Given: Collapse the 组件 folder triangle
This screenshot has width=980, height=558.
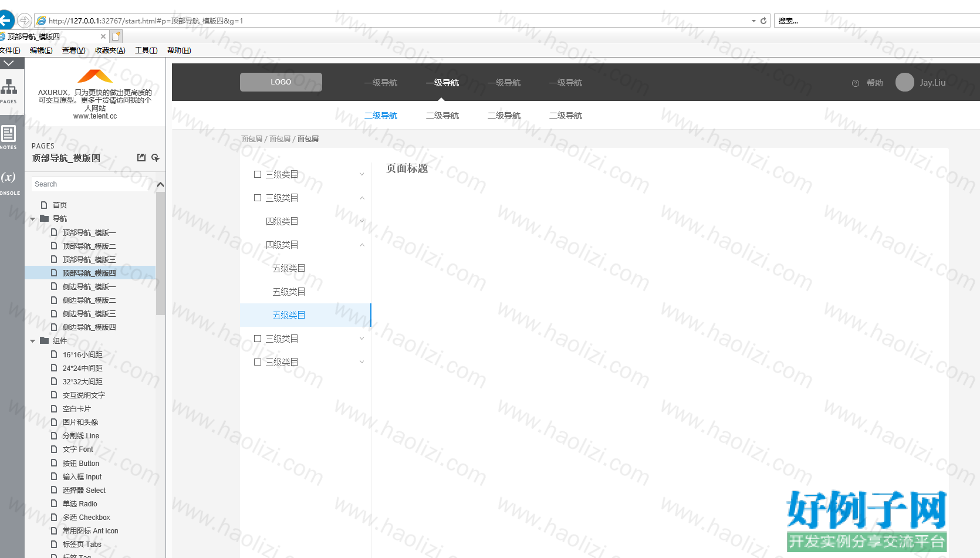Looking at the screenshot, I should point(33,341).
